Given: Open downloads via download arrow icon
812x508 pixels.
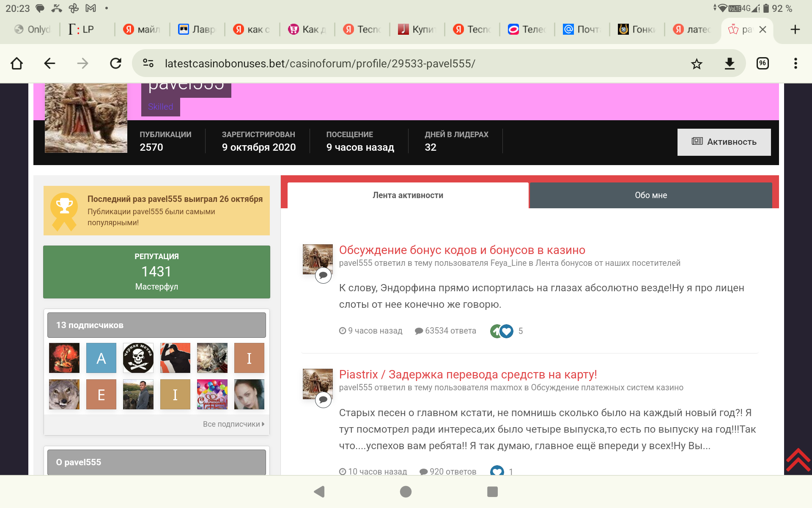Looking at the screenshot, I should pyautogui.click(x=730, y=63).
